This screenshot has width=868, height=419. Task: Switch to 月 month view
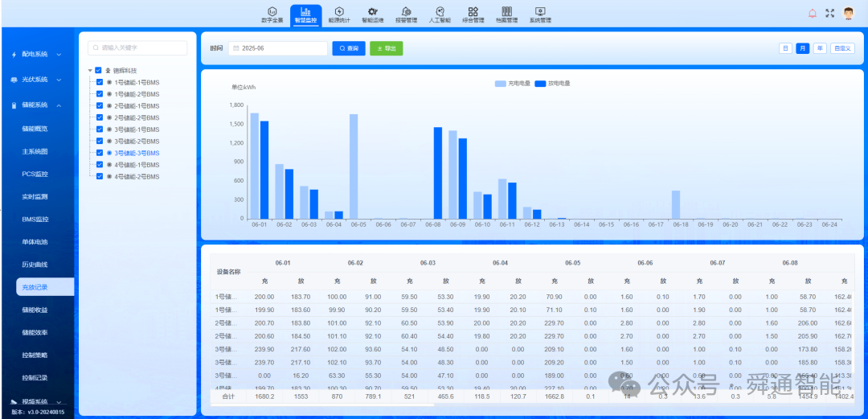pos(803,48)
